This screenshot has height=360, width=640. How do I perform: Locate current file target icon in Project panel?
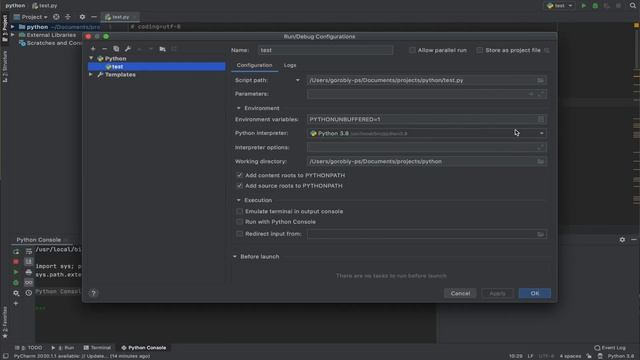tap(56, 17)
